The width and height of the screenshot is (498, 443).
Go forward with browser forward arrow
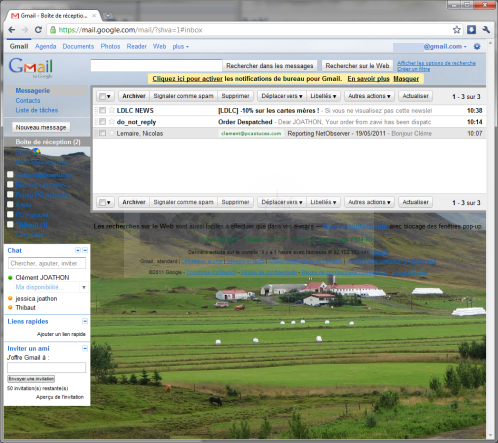click(25, 30)
